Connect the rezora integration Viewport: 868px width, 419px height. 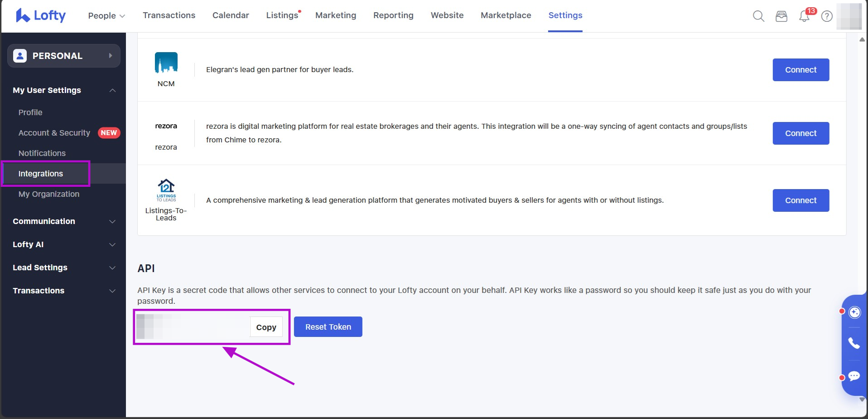(800, 133)
